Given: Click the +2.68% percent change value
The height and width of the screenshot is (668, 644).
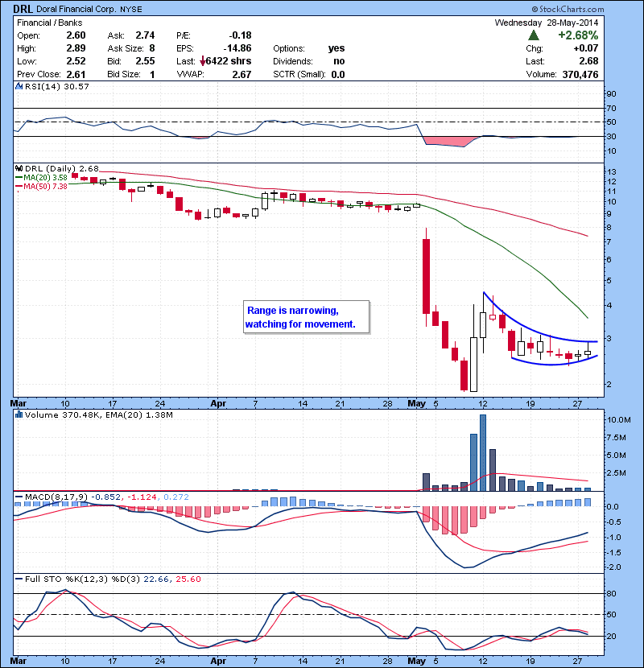Looking at the screenshot, I should tap(578, 35).
